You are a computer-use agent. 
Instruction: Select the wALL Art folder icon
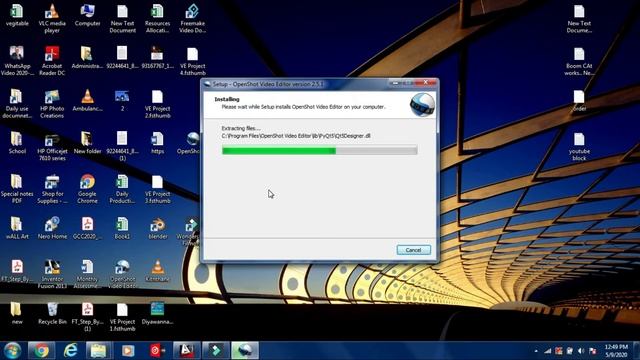pyautogui.click(x=17, y=228)
